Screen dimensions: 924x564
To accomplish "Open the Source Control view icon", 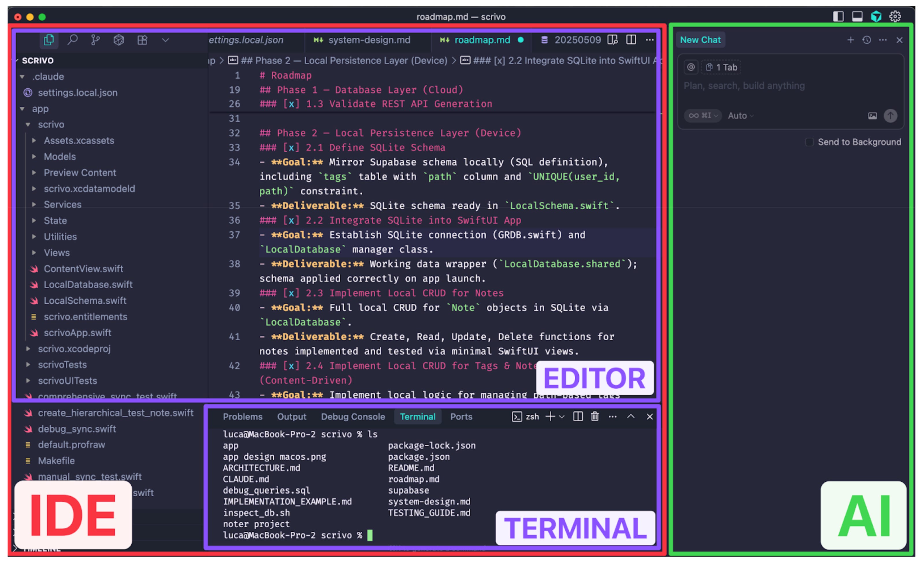I will point(95,40).
